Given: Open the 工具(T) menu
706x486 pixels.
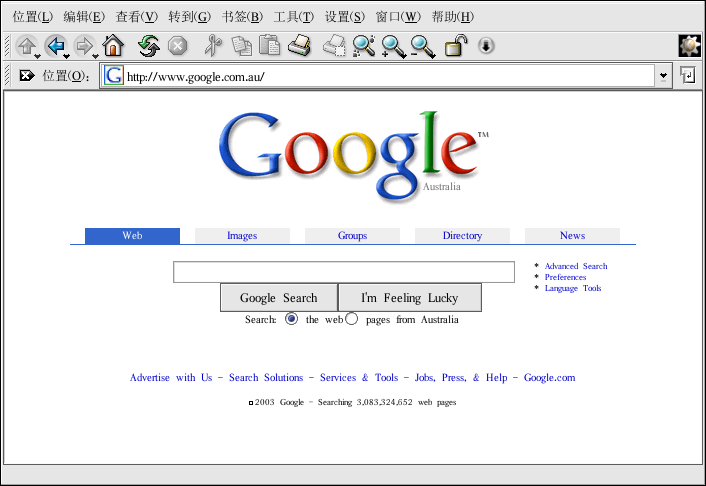Looking at the screenshot, I should (294, 17).
